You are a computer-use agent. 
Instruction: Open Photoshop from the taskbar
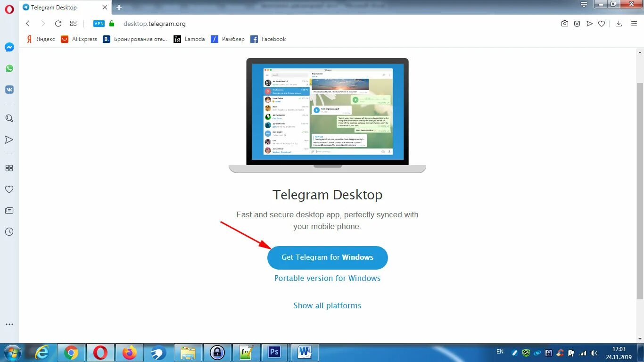pos(274,352)
